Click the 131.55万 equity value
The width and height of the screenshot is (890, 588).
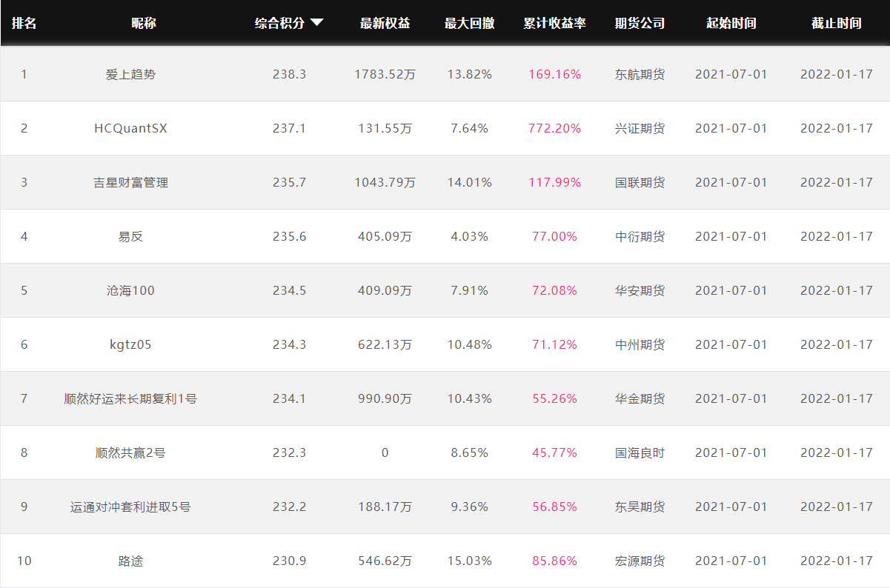pyautogui.click(x=385, y=128)
